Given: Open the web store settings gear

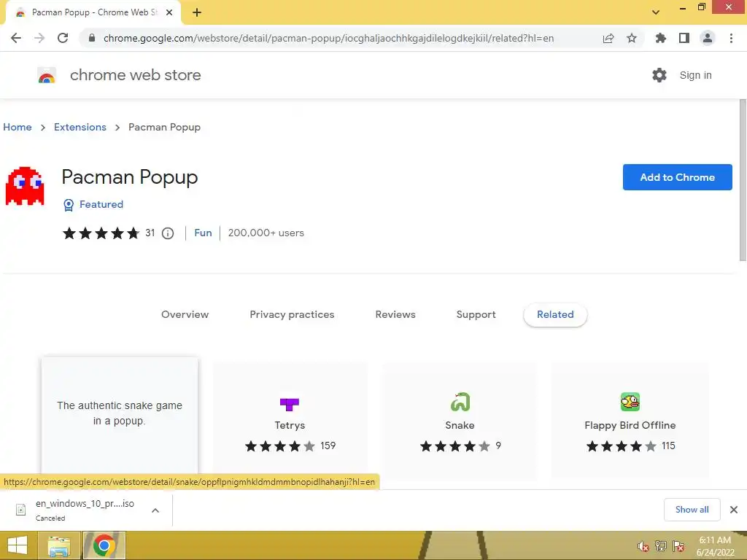Looking at the screenshot, I should [x=659, y=75].
